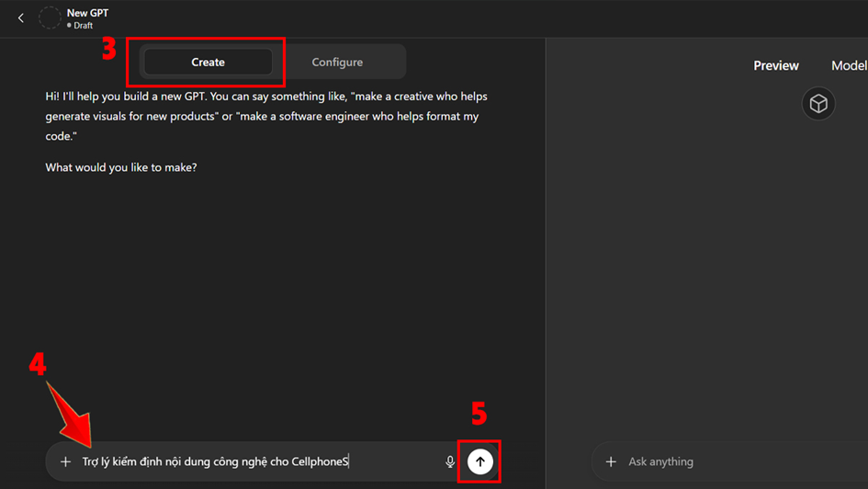Click into the Ask anything field
The image size is (868, 489).
pyautogui.click(x=726, y=461)
